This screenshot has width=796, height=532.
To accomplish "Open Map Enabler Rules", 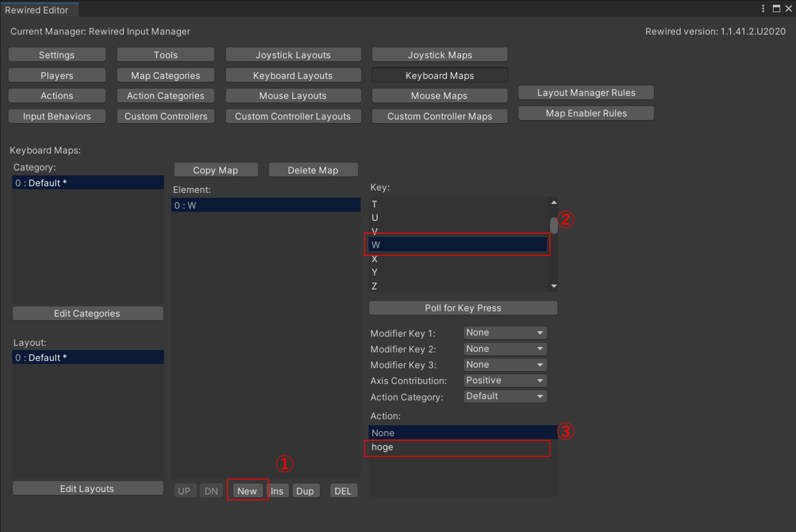I will [x=585, y=113].
